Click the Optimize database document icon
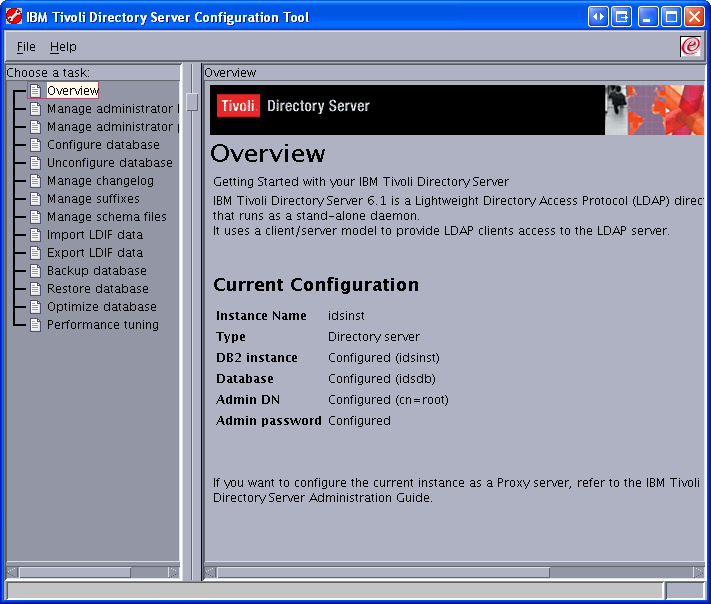Screen dimensions: 711x604 35,307
